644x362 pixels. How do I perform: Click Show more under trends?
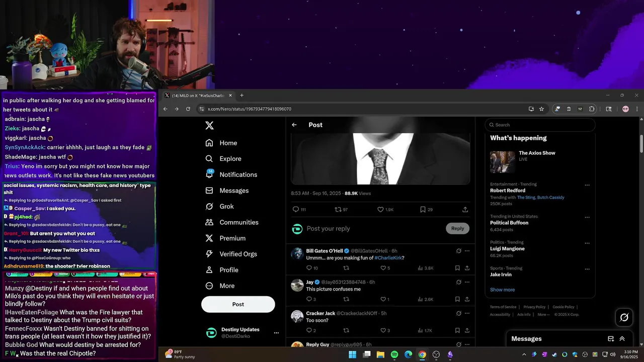coord(502,290)
